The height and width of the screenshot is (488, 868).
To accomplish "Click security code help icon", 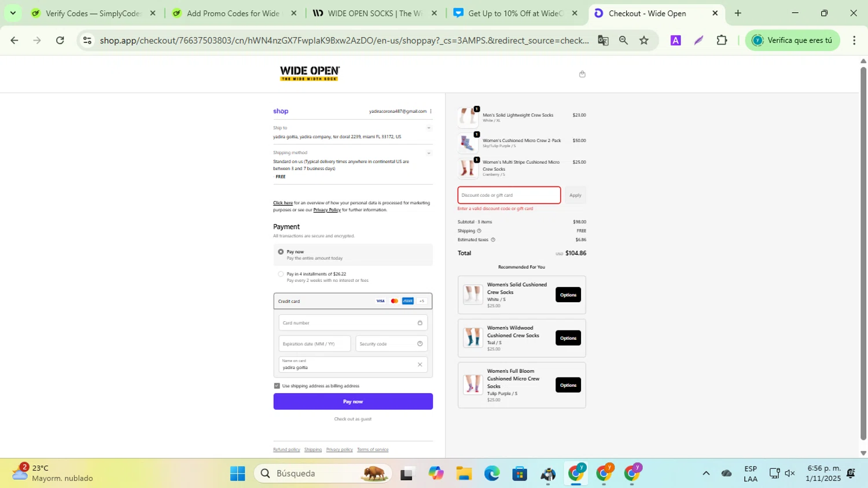I will click(420, 344).
